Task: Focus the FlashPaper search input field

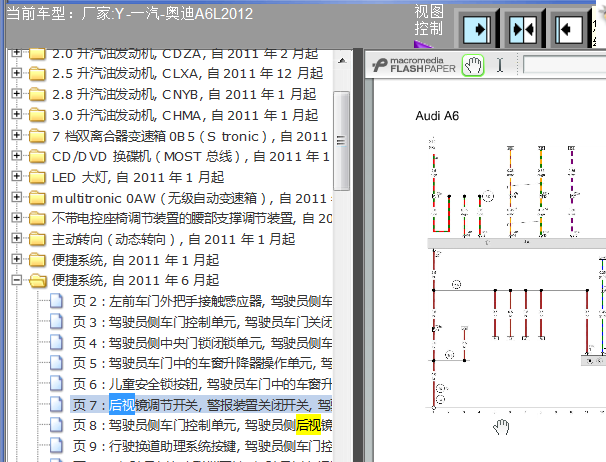Action: pos(564,65)
